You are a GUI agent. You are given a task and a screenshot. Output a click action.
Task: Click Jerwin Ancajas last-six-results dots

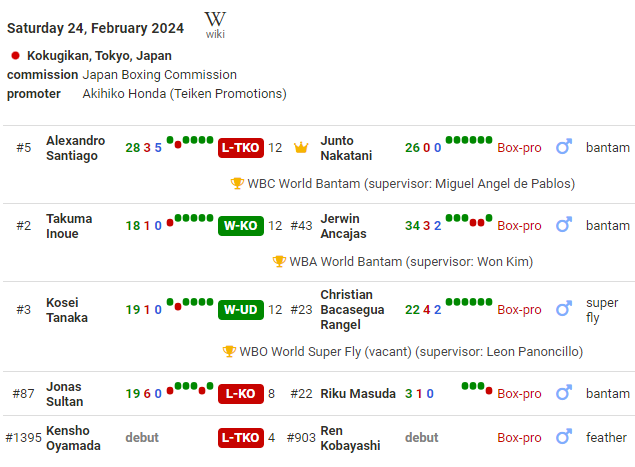(469, 220)
